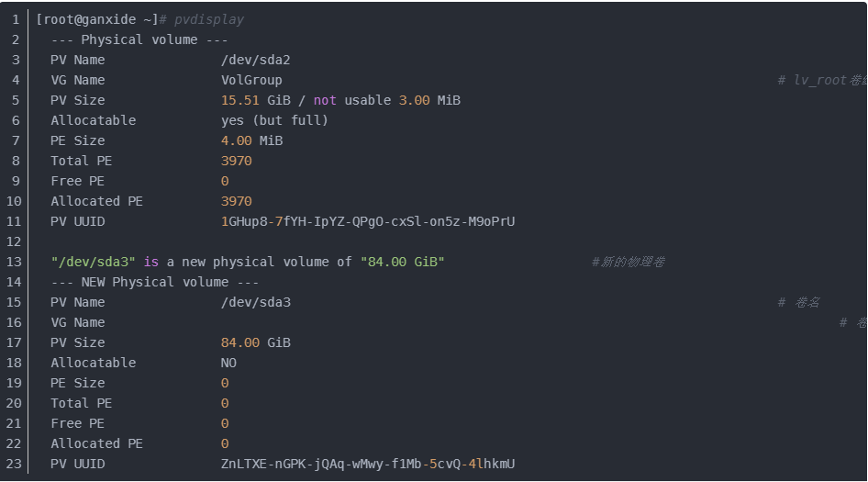Click the UUID starting with ZnLTXE
This screenshot has height=482, width=868.
click(368, 464)
